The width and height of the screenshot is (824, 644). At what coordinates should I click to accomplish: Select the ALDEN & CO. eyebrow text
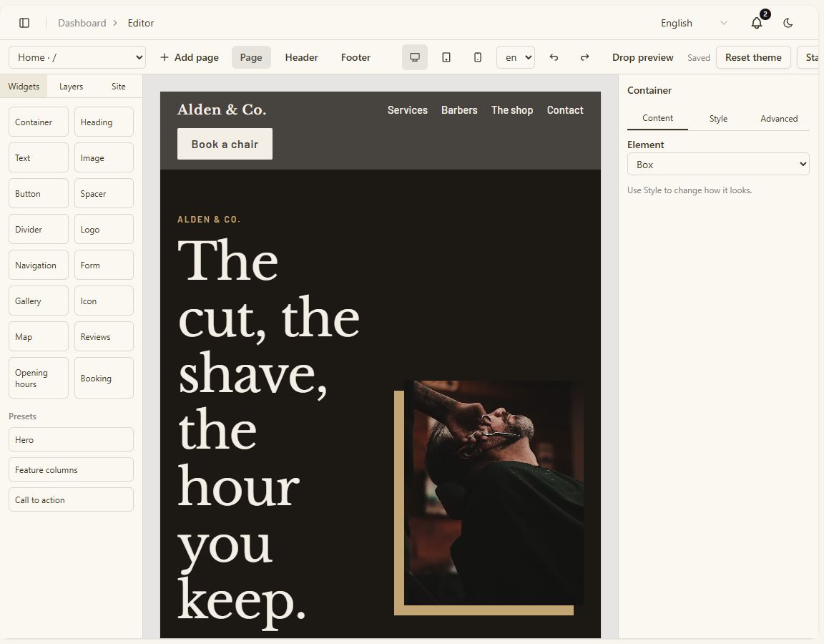point(209,219)
